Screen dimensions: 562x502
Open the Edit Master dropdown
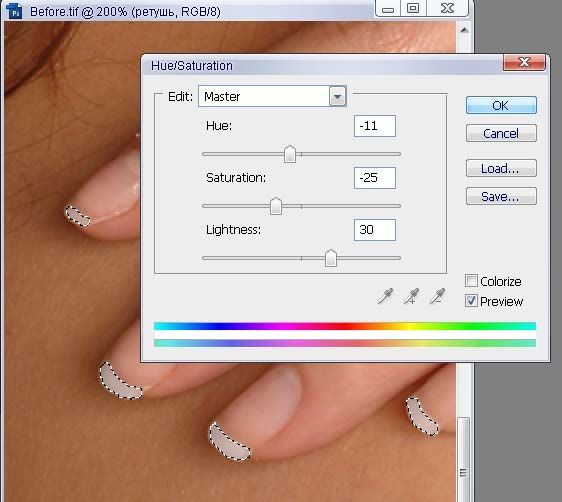[x=272, y=96]
